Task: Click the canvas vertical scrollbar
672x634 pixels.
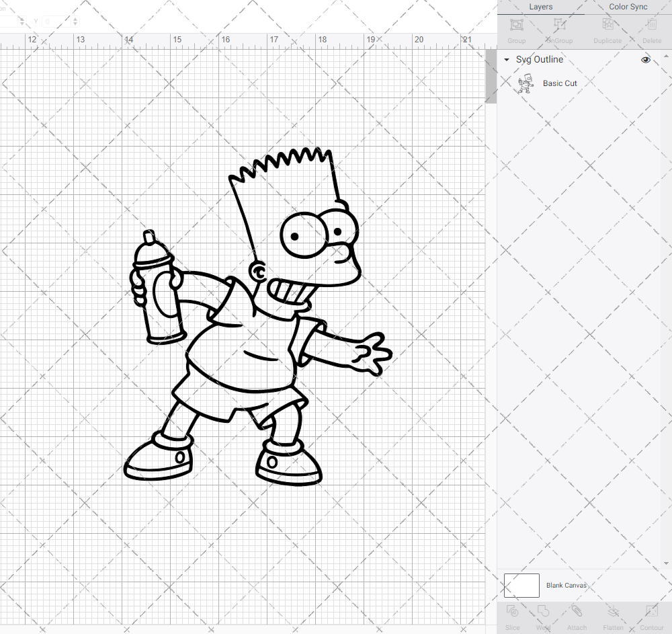Action: click(490, 75)
